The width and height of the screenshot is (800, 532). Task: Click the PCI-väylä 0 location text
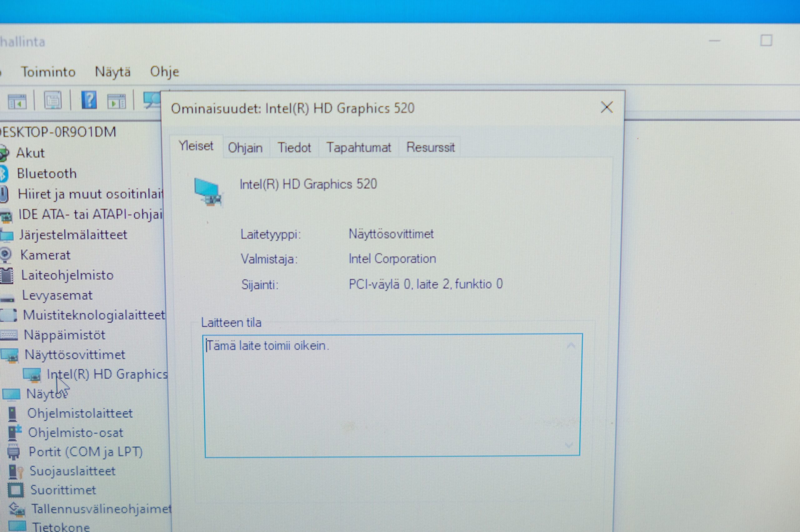[x=426, y=284]
